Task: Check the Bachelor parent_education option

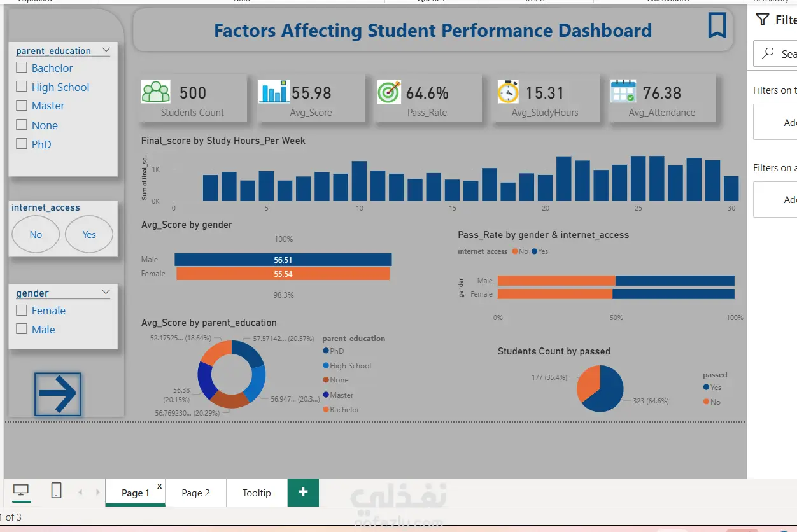Action: 22,67
